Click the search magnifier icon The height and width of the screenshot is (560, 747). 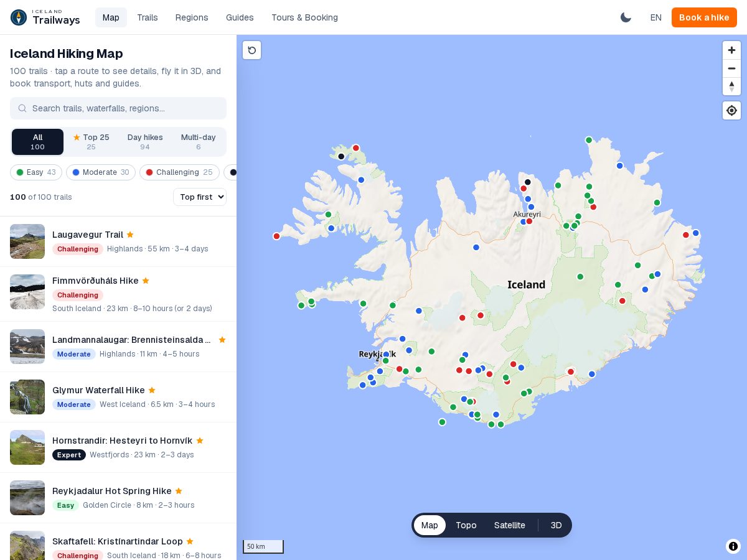(22, 108)
